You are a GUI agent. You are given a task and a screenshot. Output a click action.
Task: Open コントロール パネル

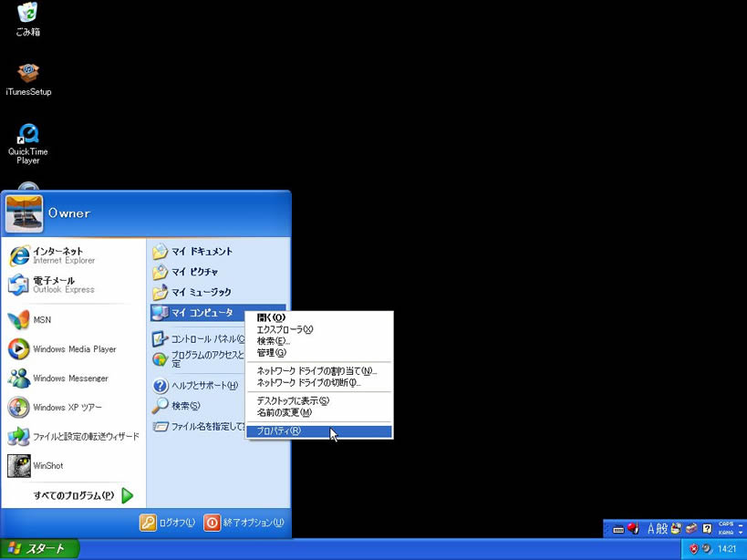pos(198,339)
